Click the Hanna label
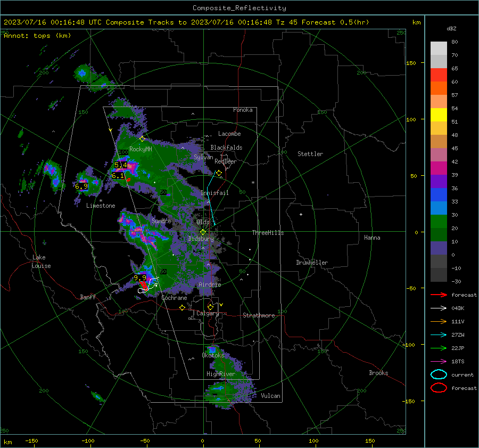The image size is (479, 448). pyautogui.click(x=372, y=238)
